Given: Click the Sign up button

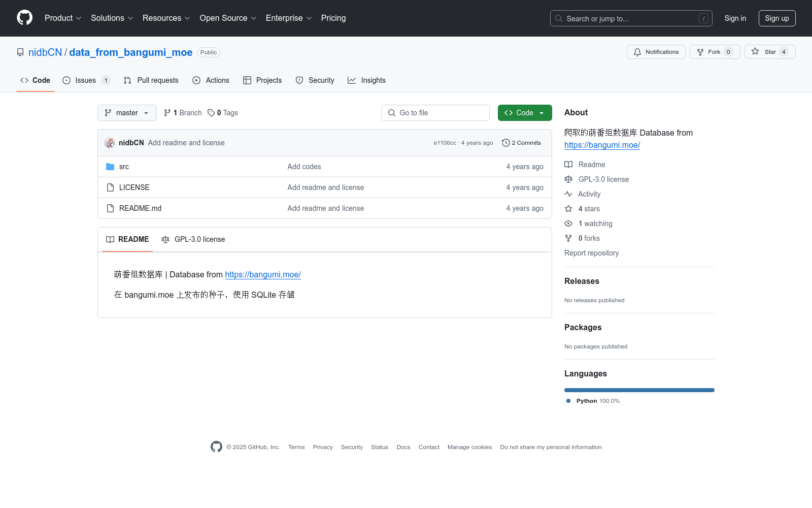Looking at the screenshot, I should pos(777,18).
